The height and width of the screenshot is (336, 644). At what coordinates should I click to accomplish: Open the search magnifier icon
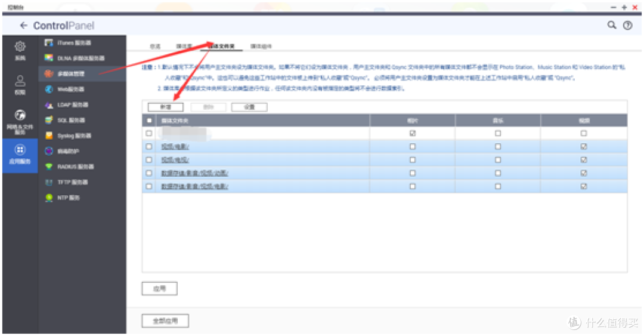click(x=612, y=25)
